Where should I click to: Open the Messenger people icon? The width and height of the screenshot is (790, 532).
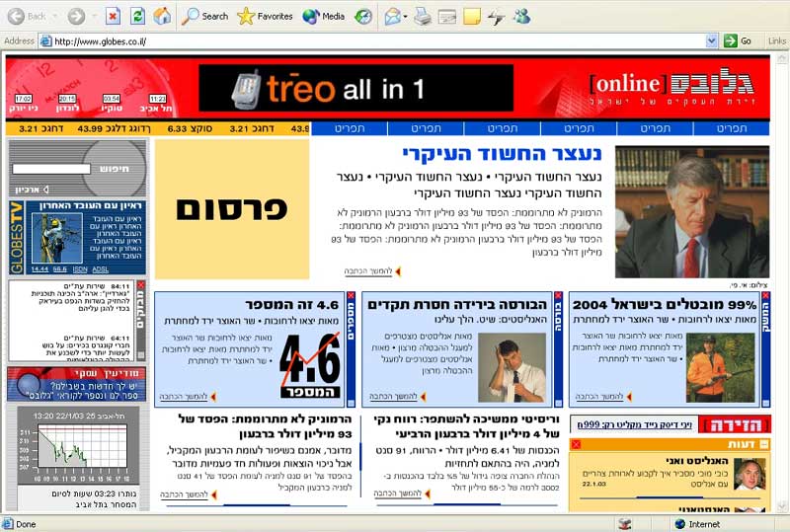tap(521, 17)
